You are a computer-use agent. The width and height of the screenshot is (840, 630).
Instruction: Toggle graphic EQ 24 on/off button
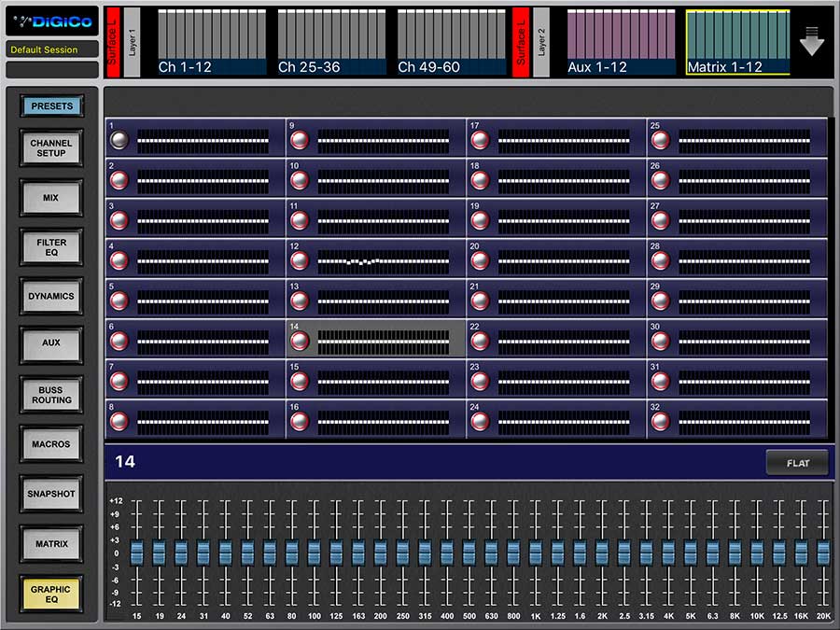pyautogui.click(x=480, y=422)
